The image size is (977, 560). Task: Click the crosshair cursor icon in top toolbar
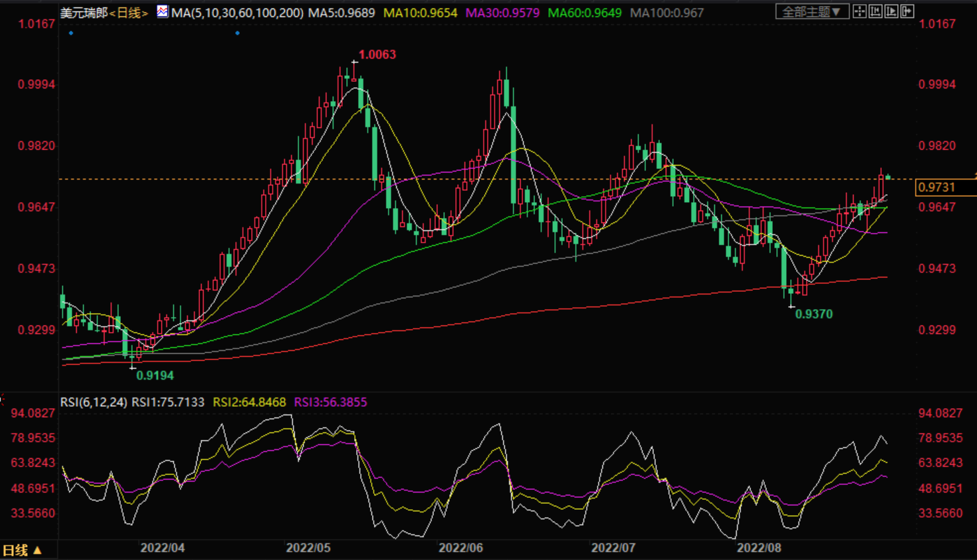coord(859,11)
